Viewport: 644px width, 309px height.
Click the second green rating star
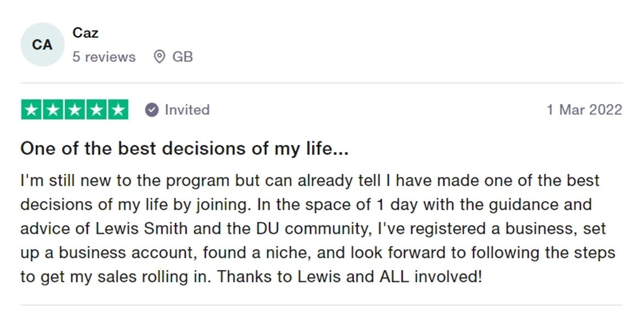(53, 110)
